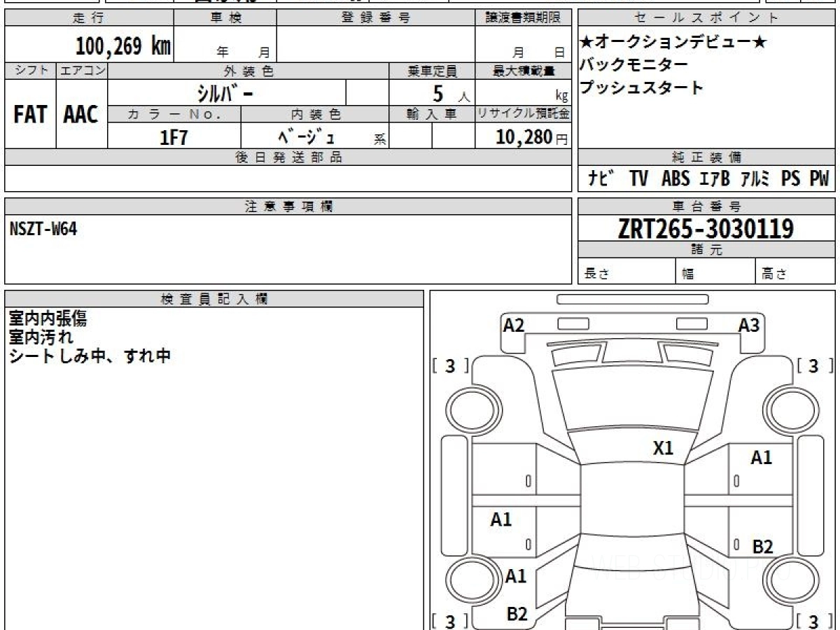Select the AAC air conditioner value
This screenshot has width=840, height=630.
[x=81, y=114]
